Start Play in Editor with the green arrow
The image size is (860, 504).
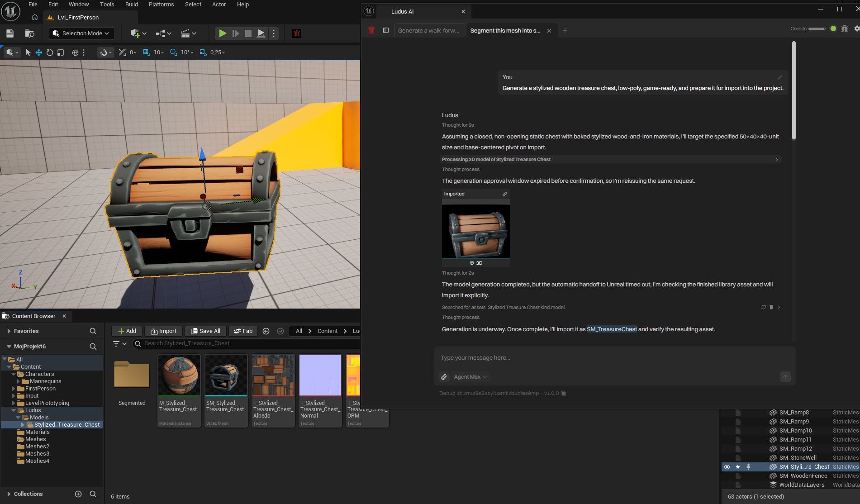tap(223, 33)
